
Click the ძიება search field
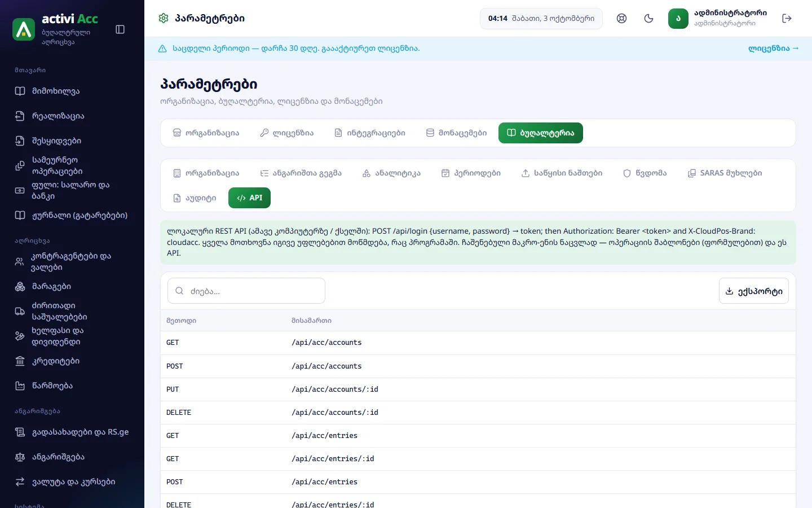pos(246,291)
